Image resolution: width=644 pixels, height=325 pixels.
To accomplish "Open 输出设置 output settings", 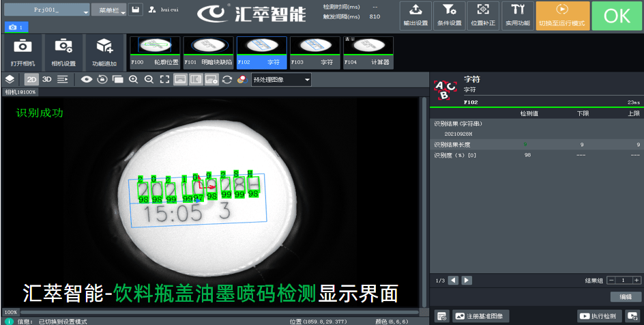I will [415, 15].
